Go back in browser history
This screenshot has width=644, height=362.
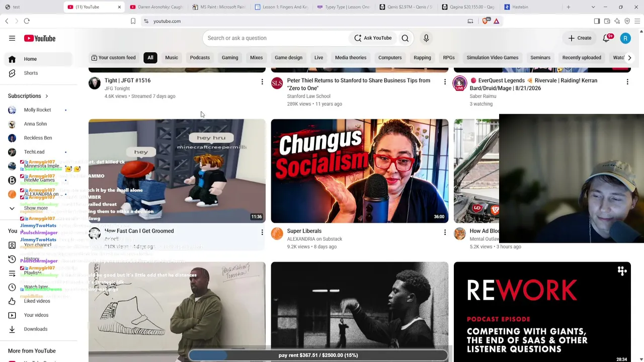[x=7, y=21]
